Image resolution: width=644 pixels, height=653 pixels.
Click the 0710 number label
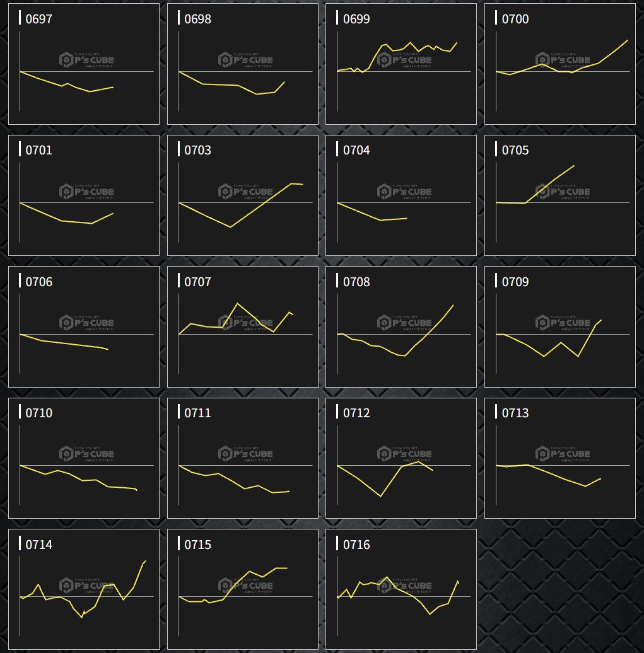(39, 413)
